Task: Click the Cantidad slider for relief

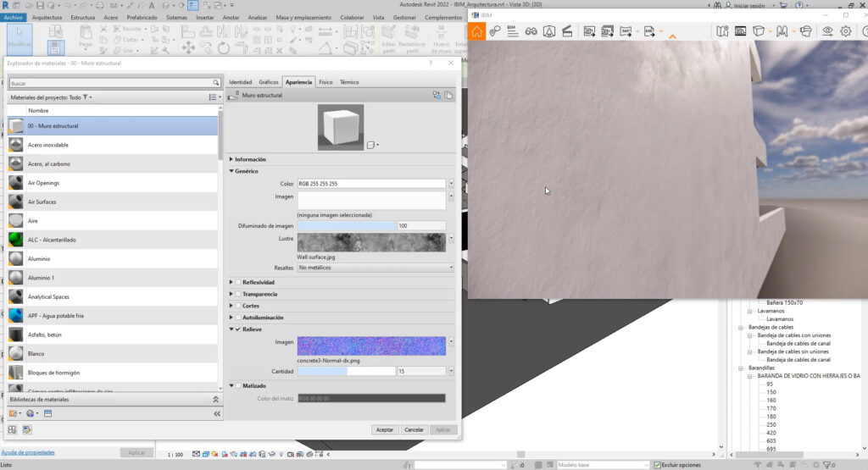Action: click(346, 371)
